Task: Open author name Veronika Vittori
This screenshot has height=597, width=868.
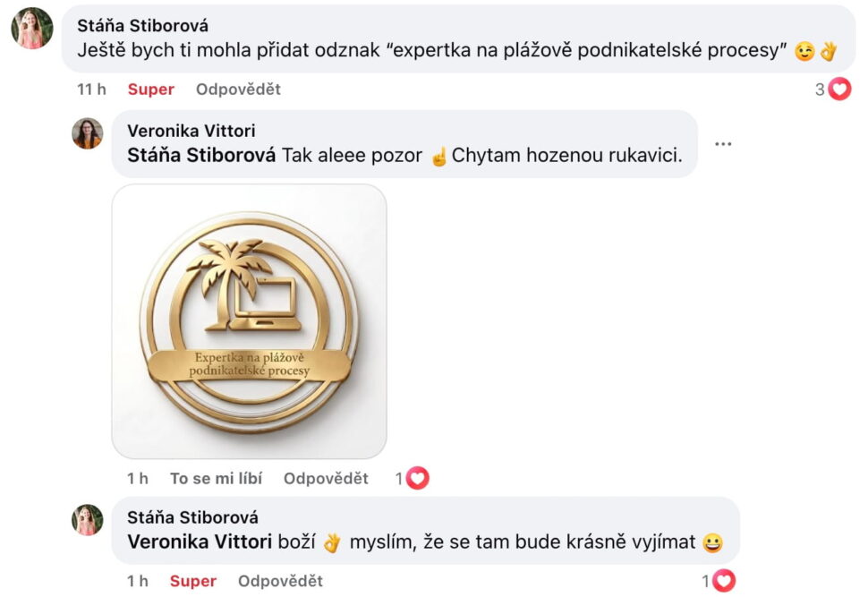Action: (191, 131)
